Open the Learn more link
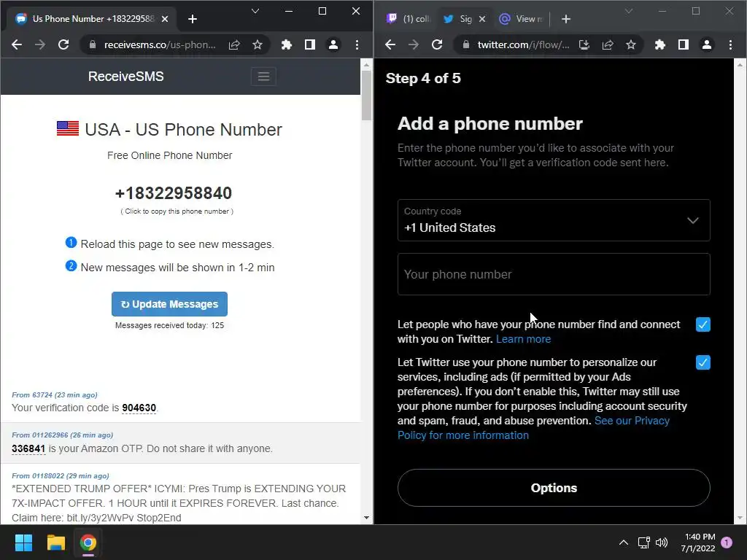The width and height of the screenshot is (747, 560). 523,339
